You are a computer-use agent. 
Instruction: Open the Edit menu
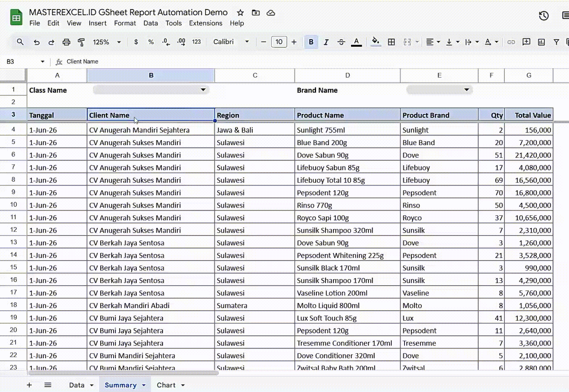point(53,23)
